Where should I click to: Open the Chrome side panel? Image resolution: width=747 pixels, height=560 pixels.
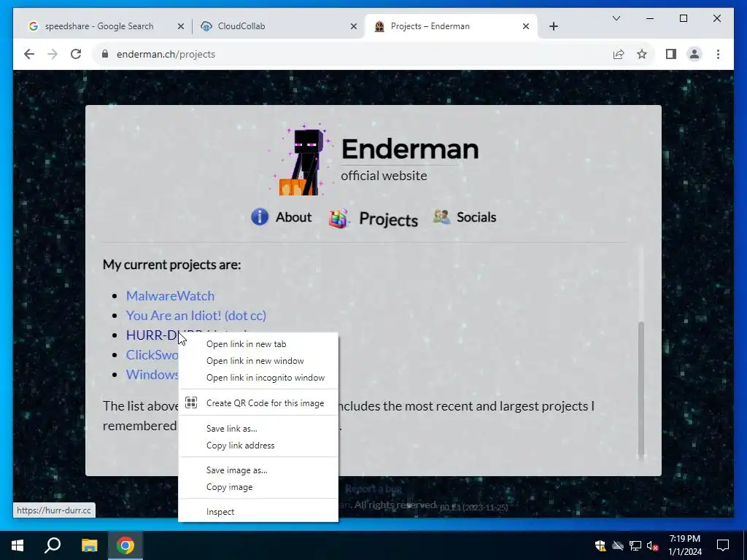pyautogui.click(x=671, y=54)
